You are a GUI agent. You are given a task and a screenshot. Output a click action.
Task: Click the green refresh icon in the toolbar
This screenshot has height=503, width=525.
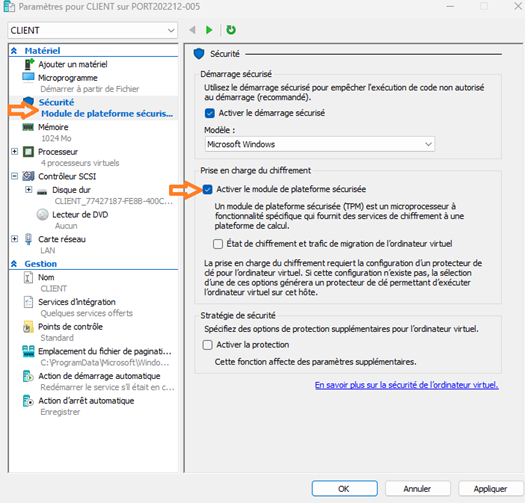pos(231,30)
